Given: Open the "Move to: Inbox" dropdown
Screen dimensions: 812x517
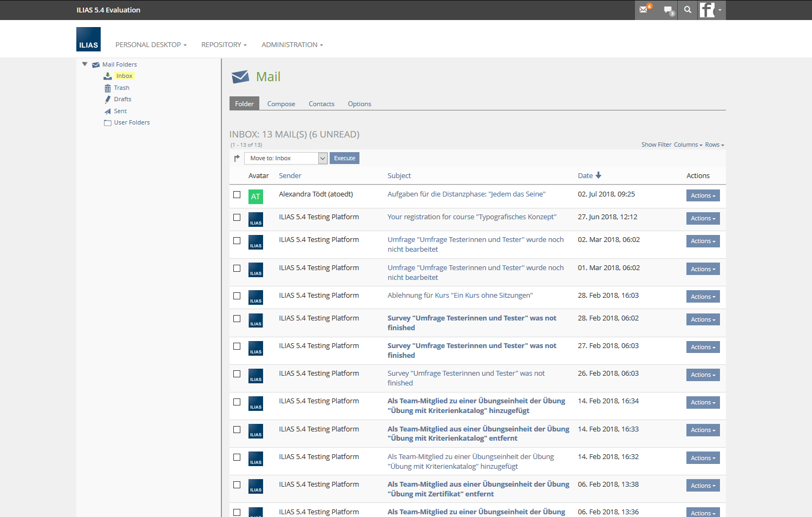Looking at the screenshot, I should [x=285, y=158].
